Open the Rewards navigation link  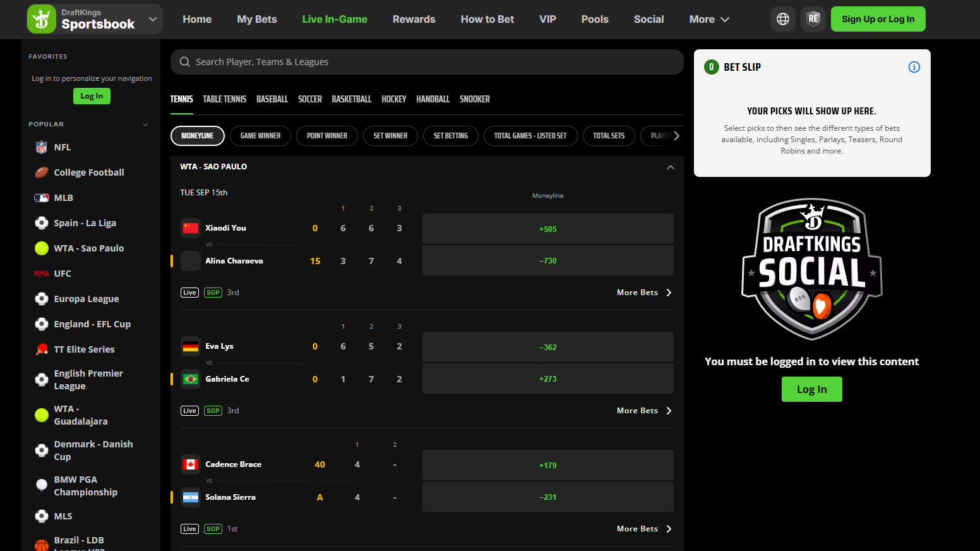[414, 19]
